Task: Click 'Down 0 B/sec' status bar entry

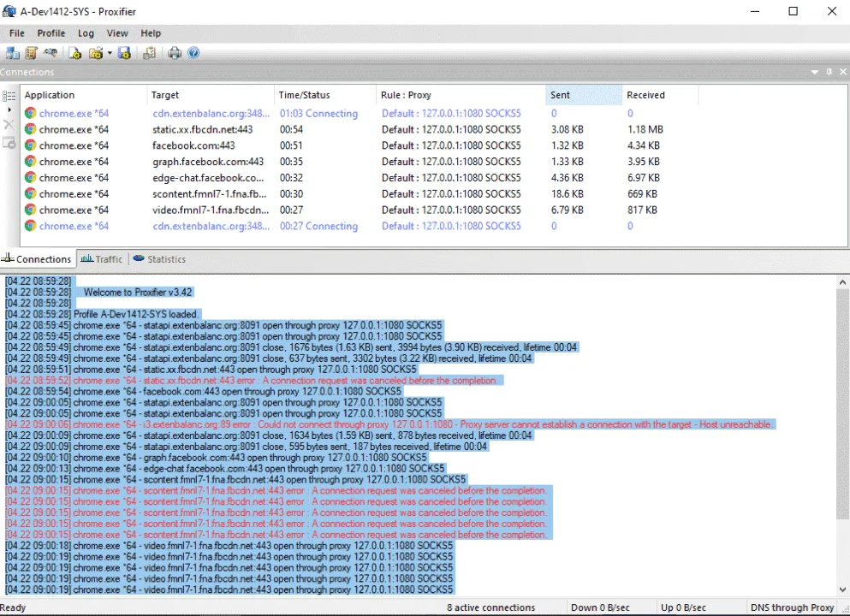Action: coord(600,607)
